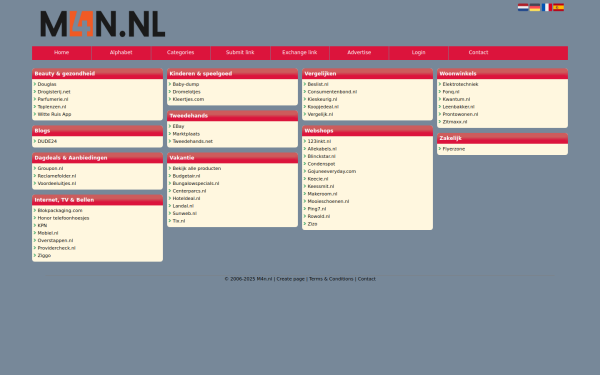Open the Marktplaats link
The width and height of the screenshot is (600, 375).
click(x=186, y=134)
